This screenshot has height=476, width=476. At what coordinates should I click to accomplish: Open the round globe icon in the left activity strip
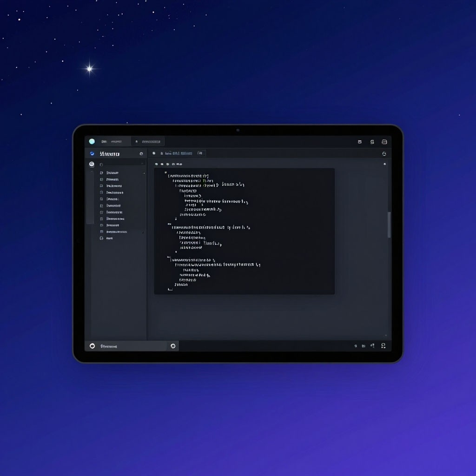pos(92,164)
